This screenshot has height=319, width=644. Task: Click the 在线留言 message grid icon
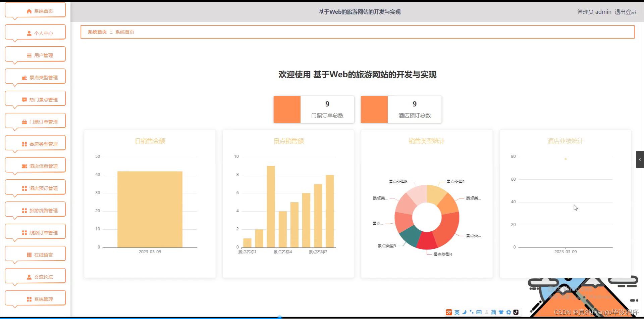[29, 254]
